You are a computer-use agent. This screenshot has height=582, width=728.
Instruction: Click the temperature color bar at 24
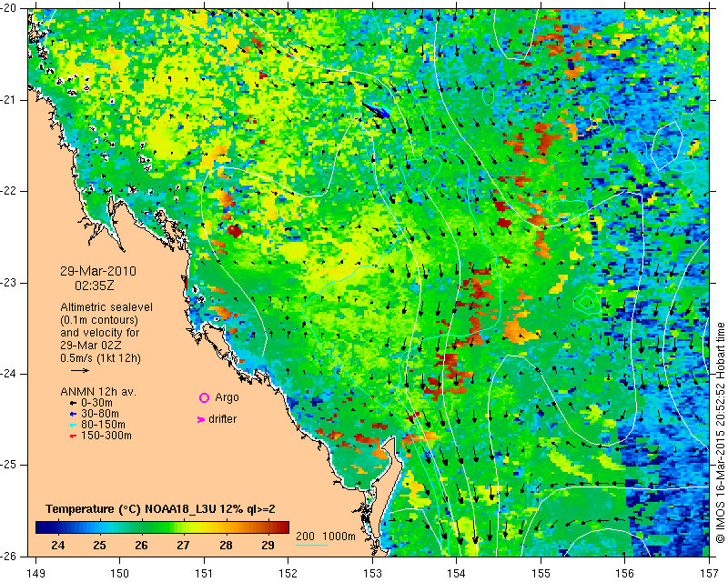pos(58,527)
